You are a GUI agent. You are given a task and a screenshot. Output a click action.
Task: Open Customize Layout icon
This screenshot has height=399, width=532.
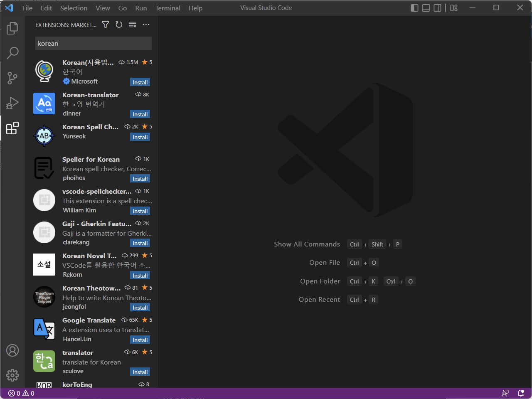click(454, 8)
